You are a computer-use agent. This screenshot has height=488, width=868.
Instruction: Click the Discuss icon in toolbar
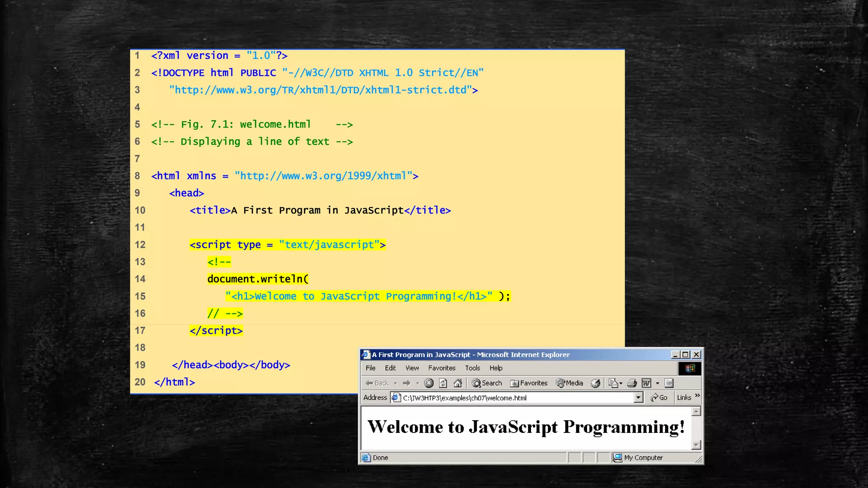pos(669,383)
